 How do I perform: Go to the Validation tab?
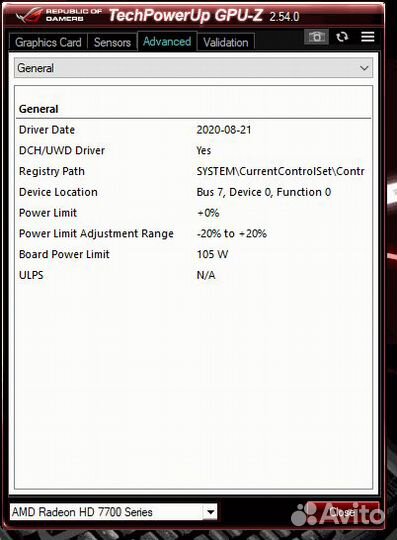226,42
